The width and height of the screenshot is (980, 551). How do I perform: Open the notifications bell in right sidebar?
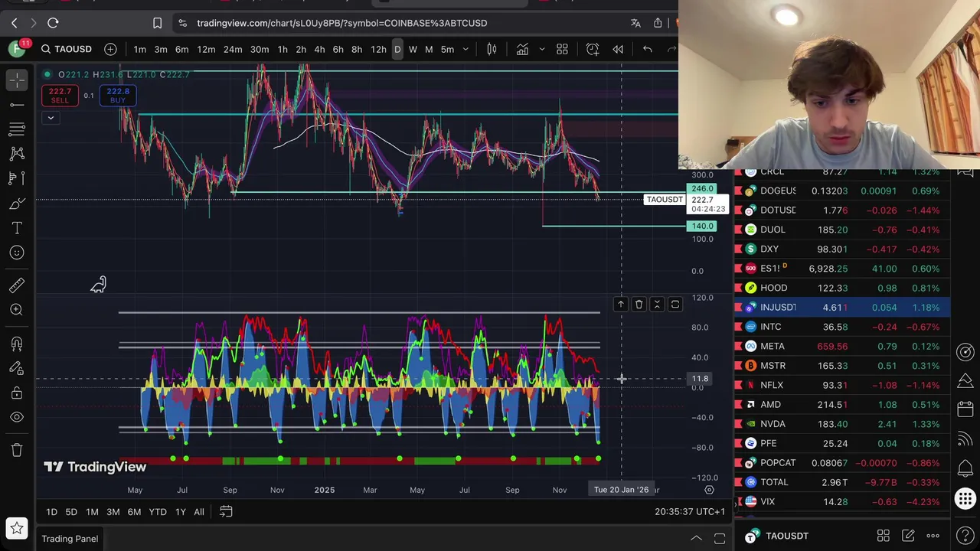(x=965, y=469)
